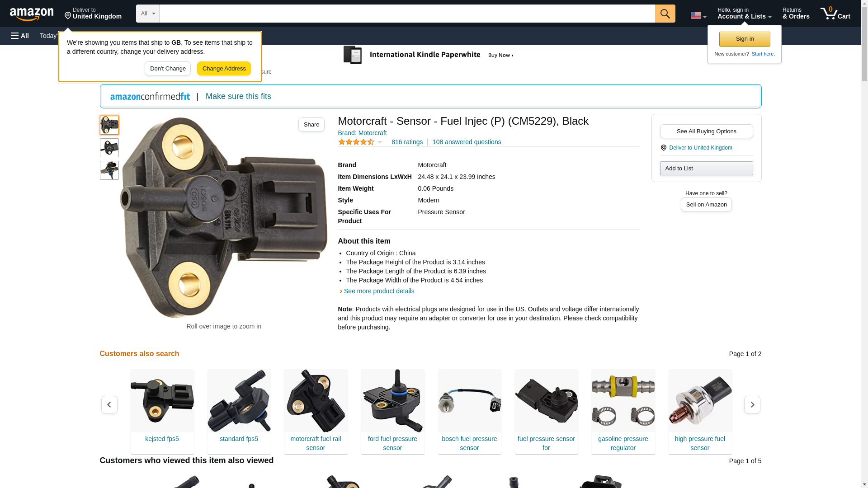
Task: Click in the search text field
Action: pos(407,14)
